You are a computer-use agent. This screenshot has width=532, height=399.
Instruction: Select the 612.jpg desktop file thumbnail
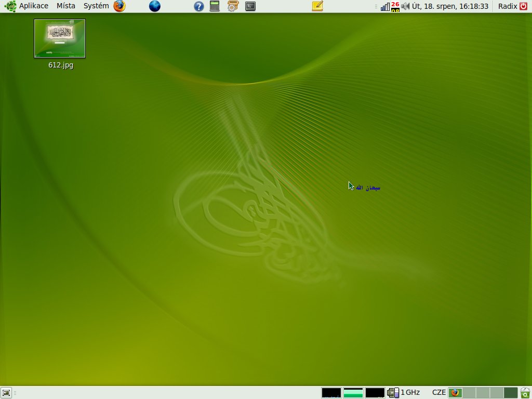tap(60, 38)
